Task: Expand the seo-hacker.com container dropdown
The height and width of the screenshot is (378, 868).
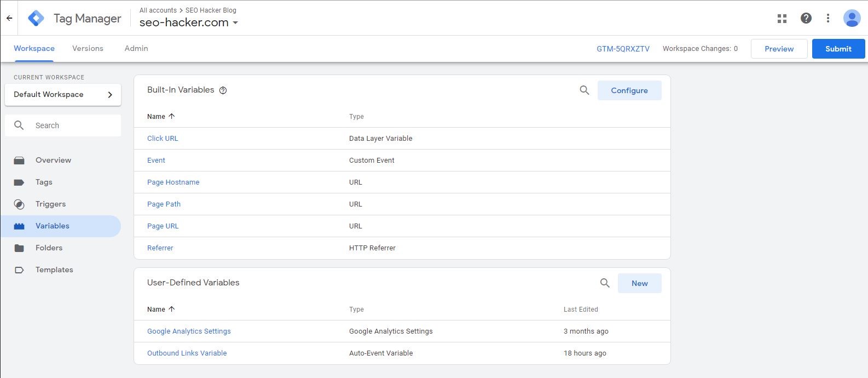Action: pyautogui.click(x=235, y=23)
